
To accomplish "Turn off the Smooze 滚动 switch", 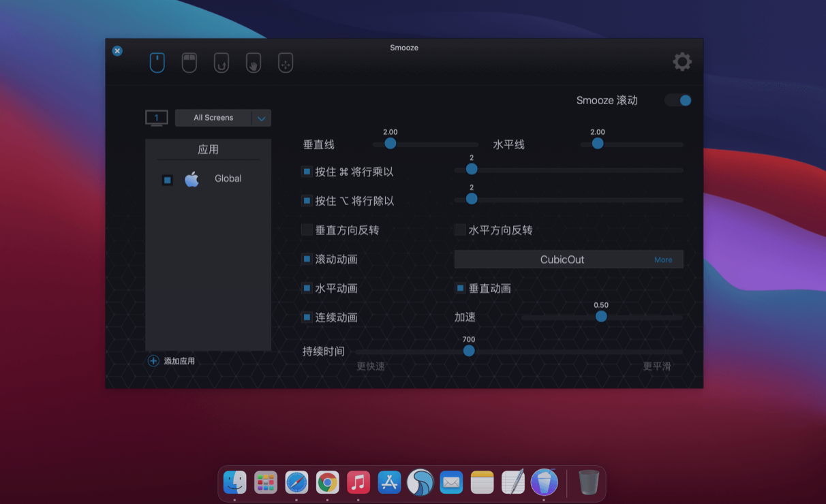I will coord(677,99).
